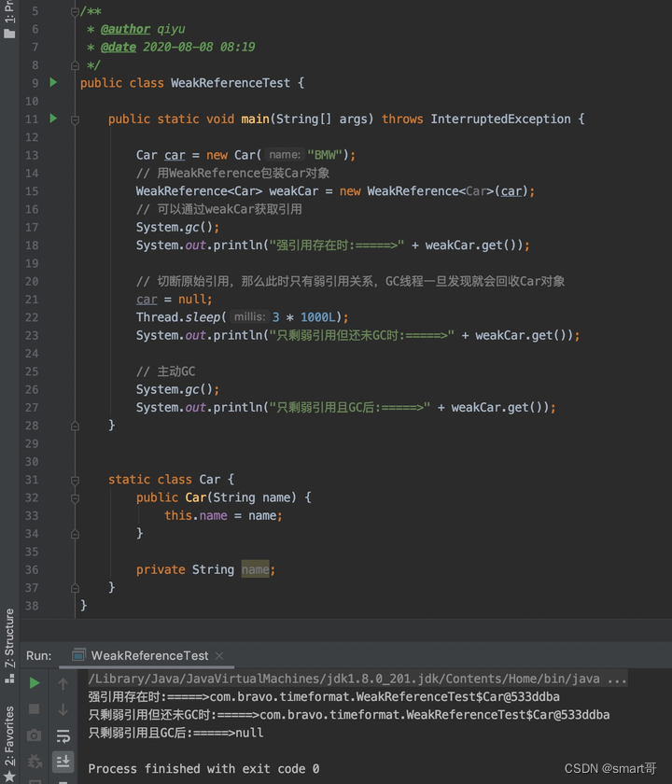
Task: Click car = null assignment variable
Action: coord(147,299)
